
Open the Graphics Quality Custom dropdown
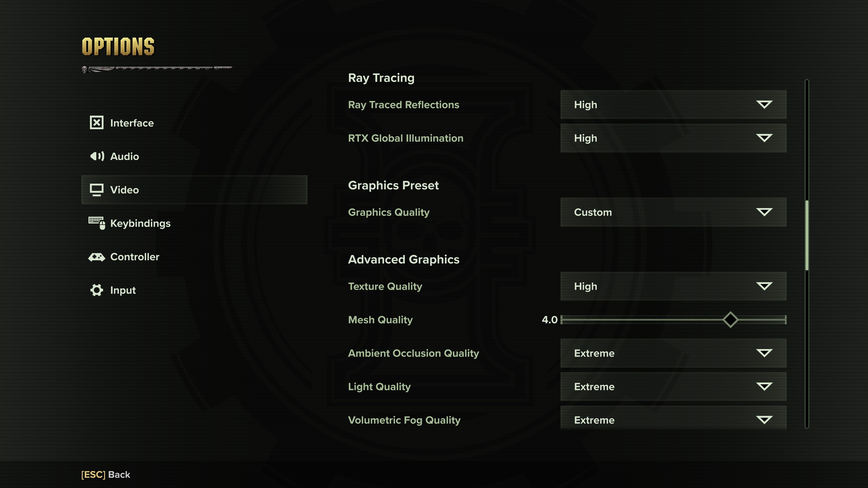tap(673, 212)
